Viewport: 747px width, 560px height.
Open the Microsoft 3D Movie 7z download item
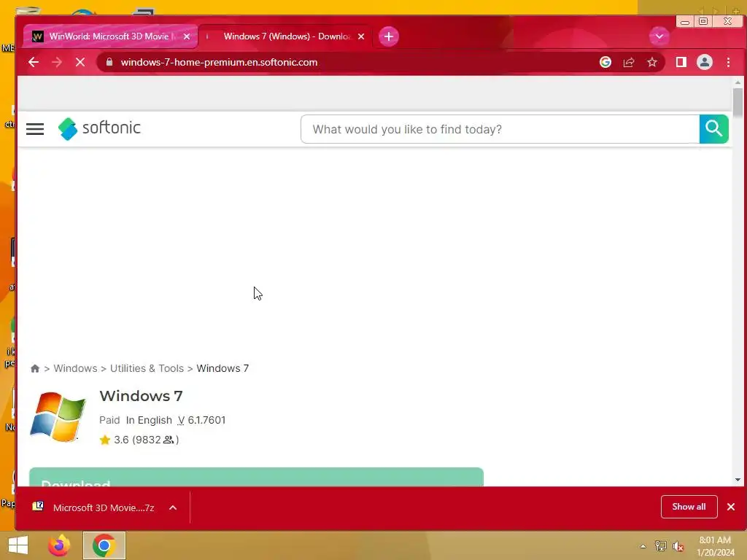(96, 507)
